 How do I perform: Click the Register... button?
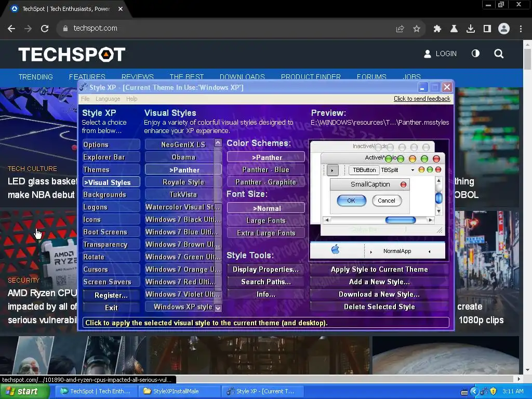click(111, 295)
